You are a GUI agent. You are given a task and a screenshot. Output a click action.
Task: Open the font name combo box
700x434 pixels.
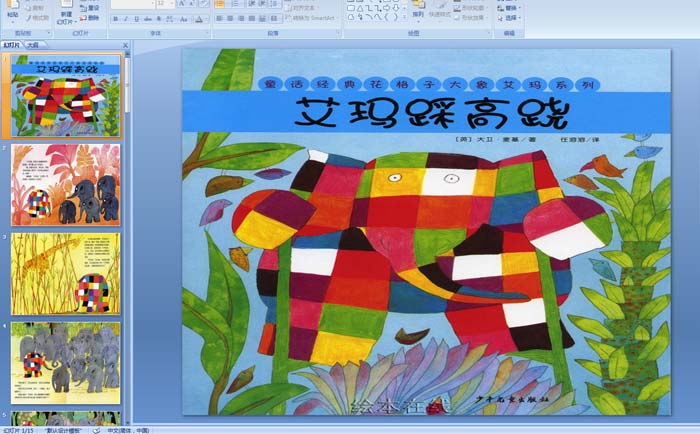pyautogui.click(x=133, y=4)
